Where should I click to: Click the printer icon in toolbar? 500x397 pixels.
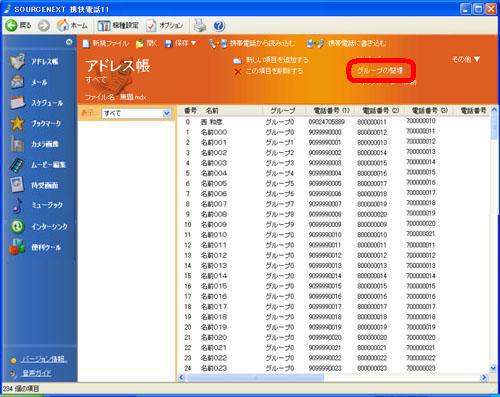click(200, 25)
